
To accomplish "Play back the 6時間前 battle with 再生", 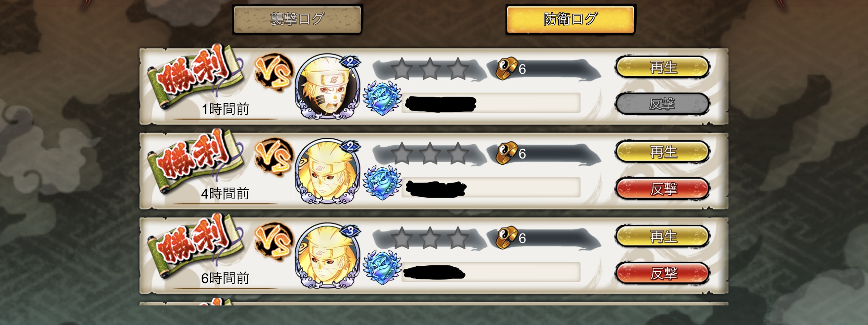I will [663, 236].
